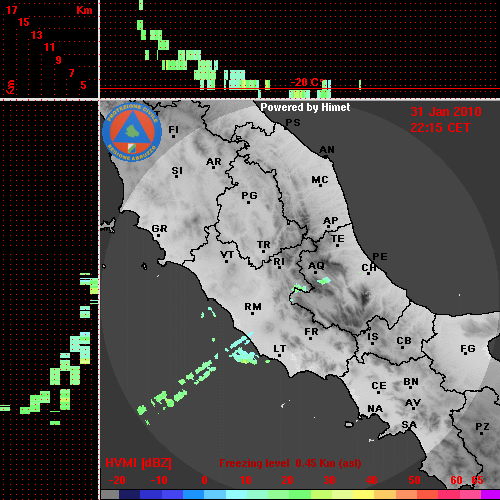Click the 20 value on dBZ scale

point(287,480)
